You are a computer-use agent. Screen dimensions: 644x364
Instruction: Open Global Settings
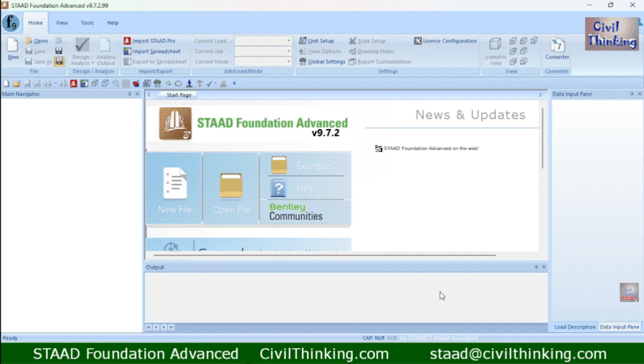pos(322,62)
